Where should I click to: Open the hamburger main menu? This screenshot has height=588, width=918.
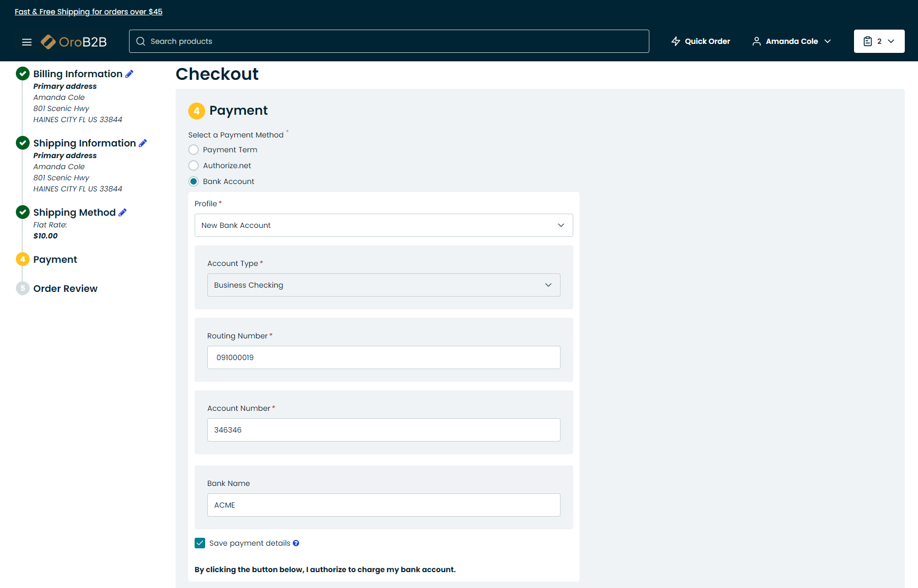[x=26, y=42]
